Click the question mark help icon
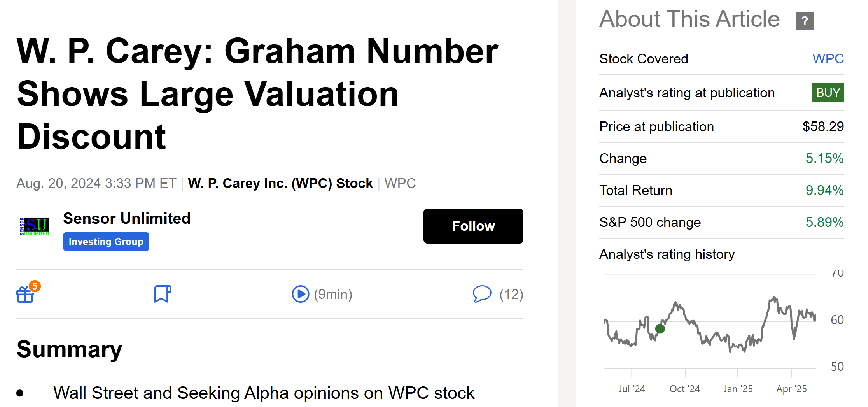 804,21
